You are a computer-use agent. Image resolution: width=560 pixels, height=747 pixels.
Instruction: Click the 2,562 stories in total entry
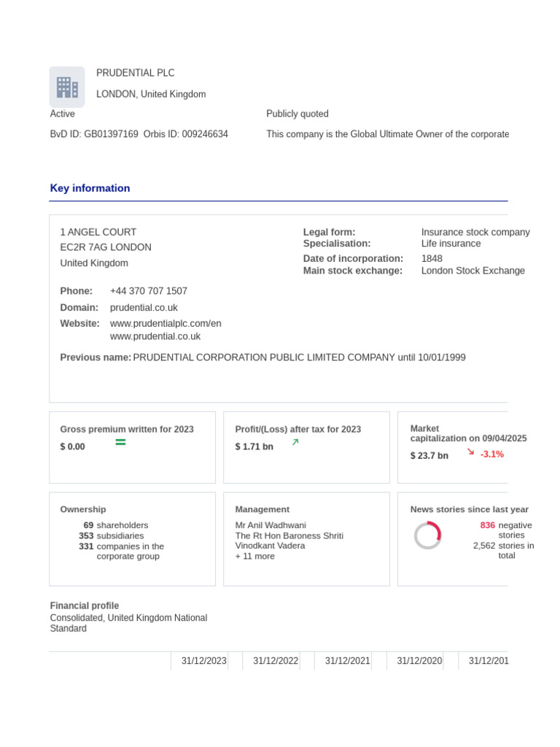(503, 550)
